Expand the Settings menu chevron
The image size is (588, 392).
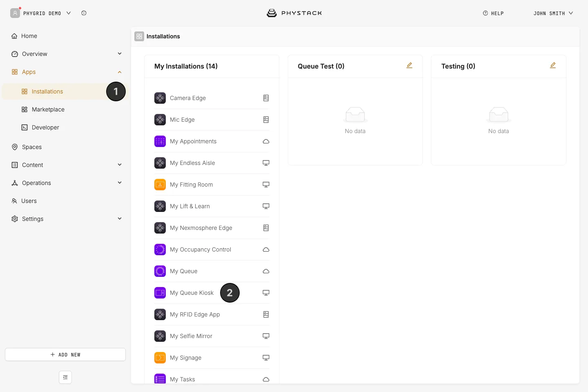click(120, 218)
